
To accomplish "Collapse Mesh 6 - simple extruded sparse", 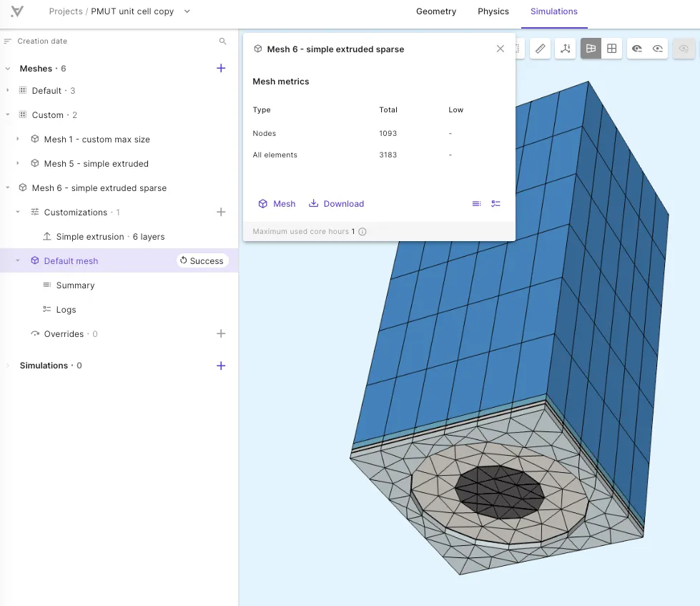I will (x=8, y=187).
